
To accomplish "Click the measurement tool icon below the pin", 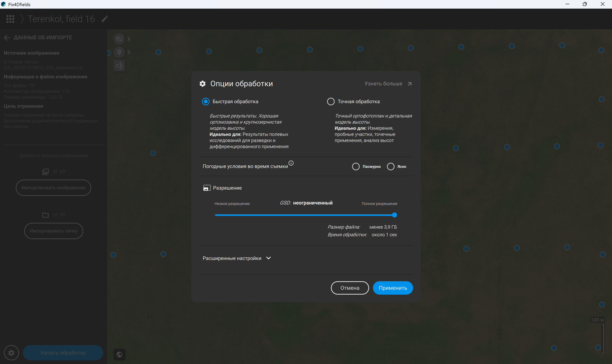I will click(119, 66).
